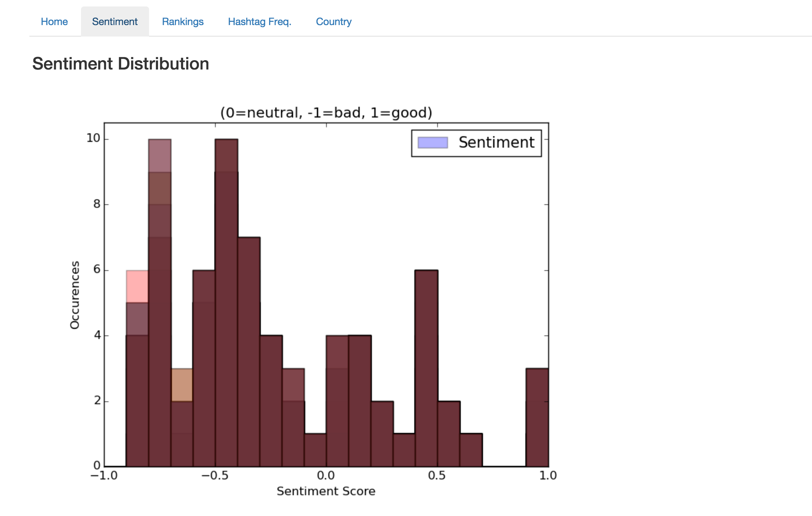This screenshot has width=812, height=516.
Task: Click the 0.0 x-axis tick label
Action: pyautogui.click(x=326, y=476)
